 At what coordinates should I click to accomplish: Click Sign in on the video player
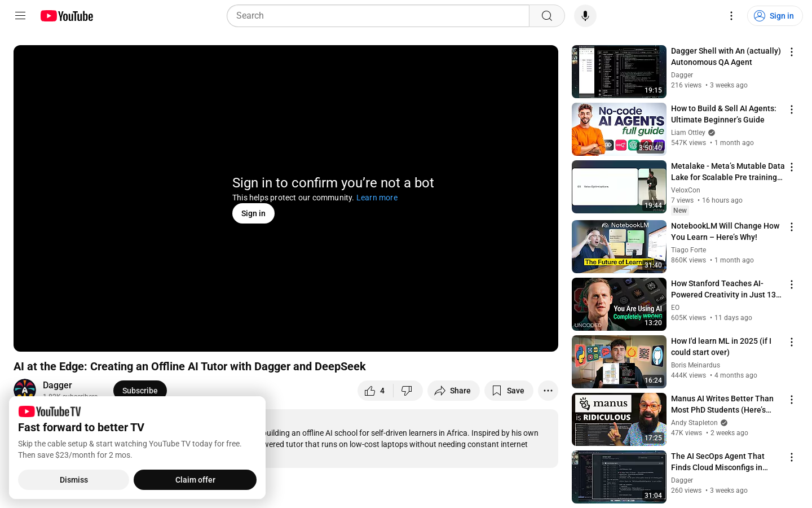click(253, 213)
